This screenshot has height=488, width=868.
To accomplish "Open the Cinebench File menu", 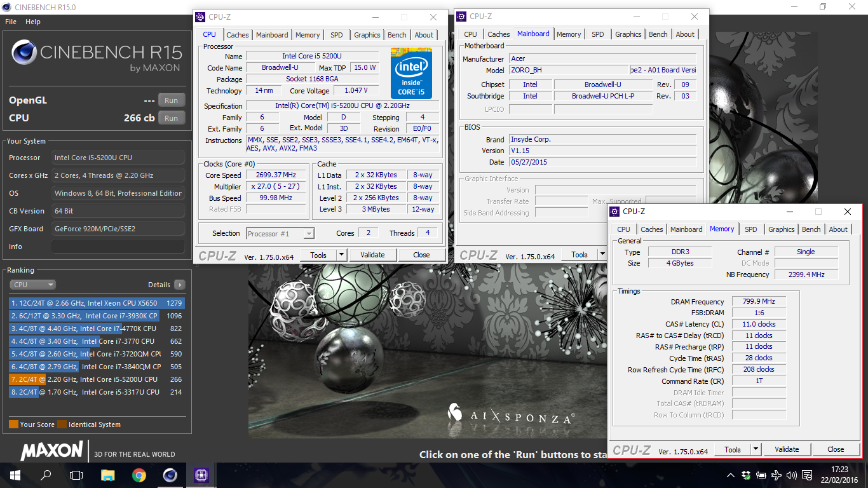I will [x=11, y=22].
